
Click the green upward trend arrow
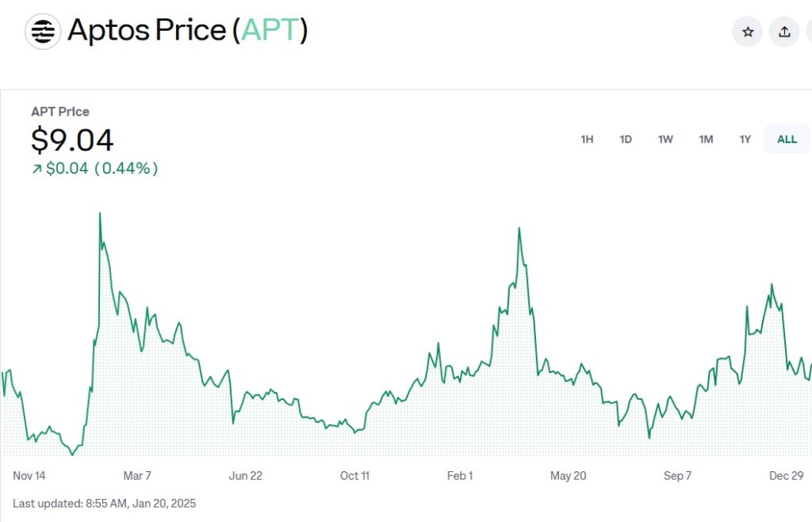[36, 168]
